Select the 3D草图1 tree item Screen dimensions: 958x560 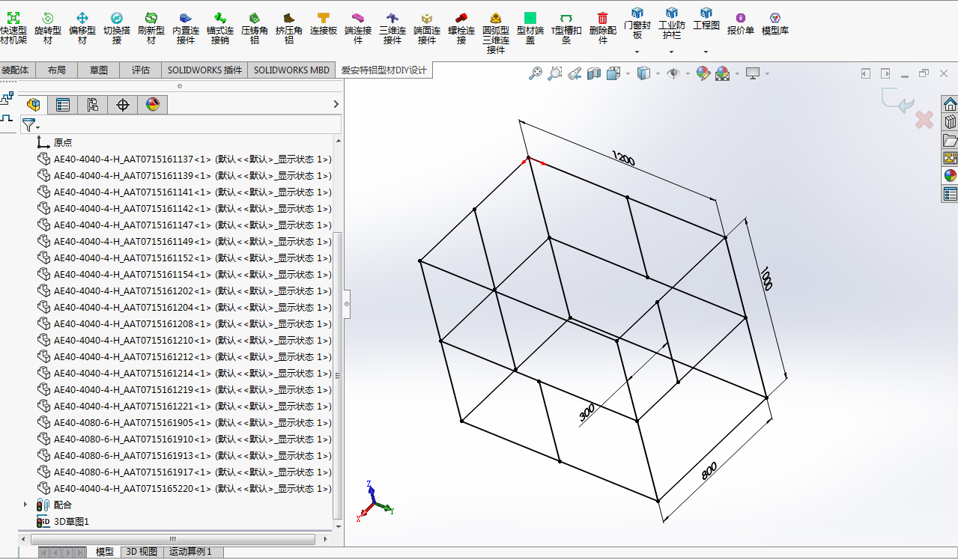click(x=63, y=521)
